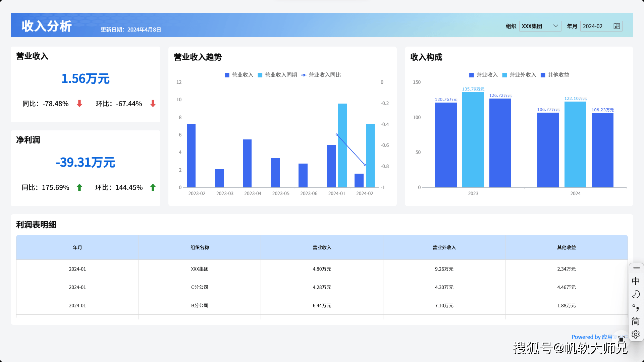Click the moon full/half-width icon on IME toolbar
644x362 pixels.
pyautogui.click(x=636, y=294)
